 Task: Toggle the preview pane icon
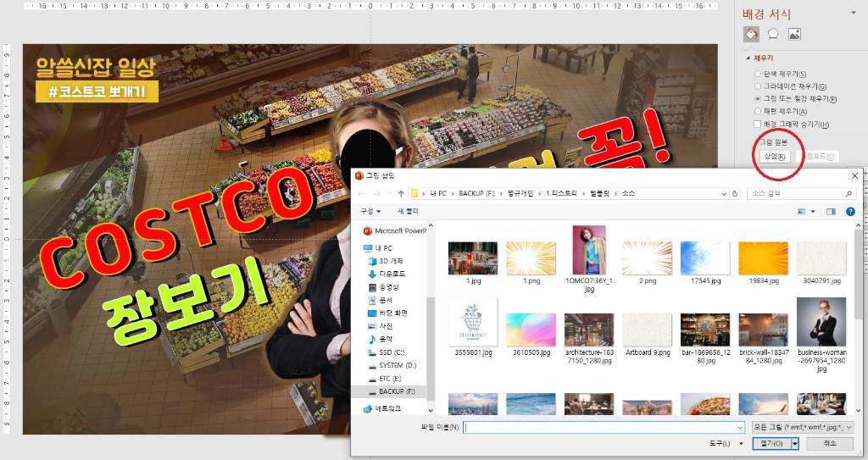(x=831, y=212)
